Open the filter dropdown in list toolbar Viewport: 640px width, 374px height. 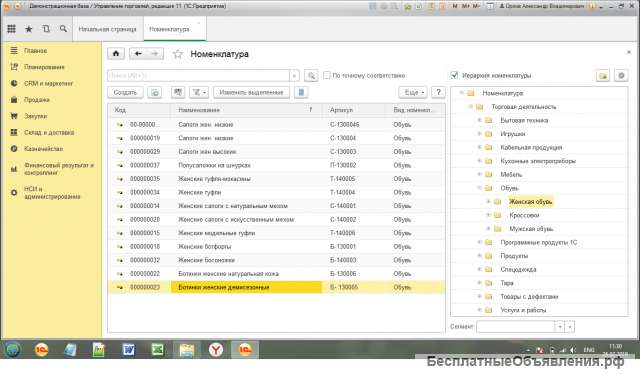pos(199,93)
